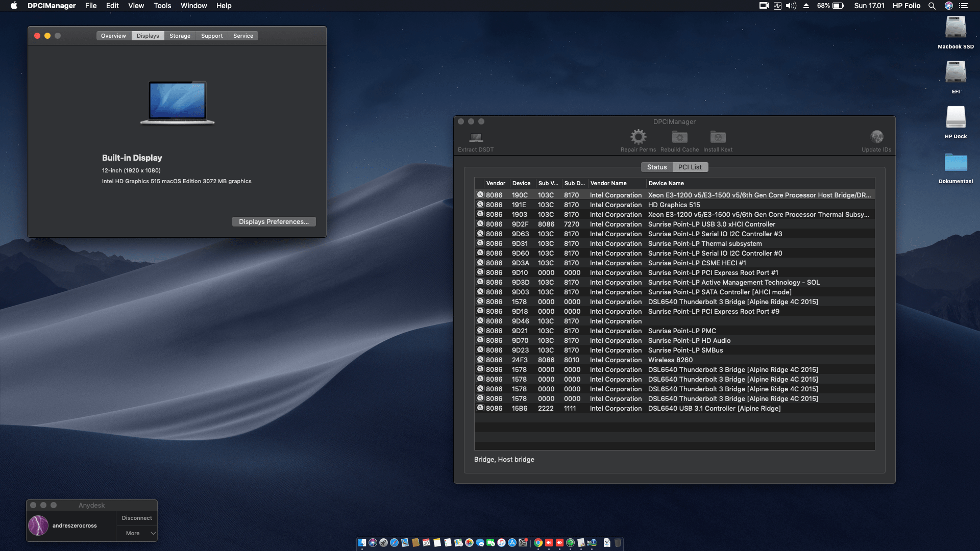
Task: Select the Sunrise Point-LP HD Audio row
Action: click(x=674, y=341)
